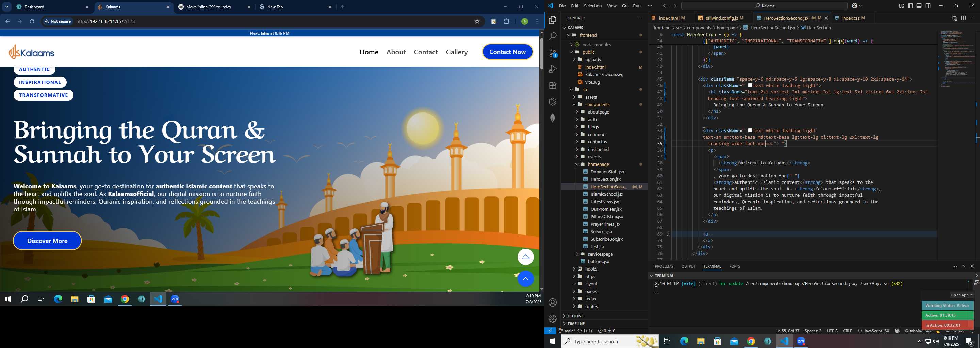
Task: Open the Manage gear in VS Code activity bar
Action: coord(552,319)
